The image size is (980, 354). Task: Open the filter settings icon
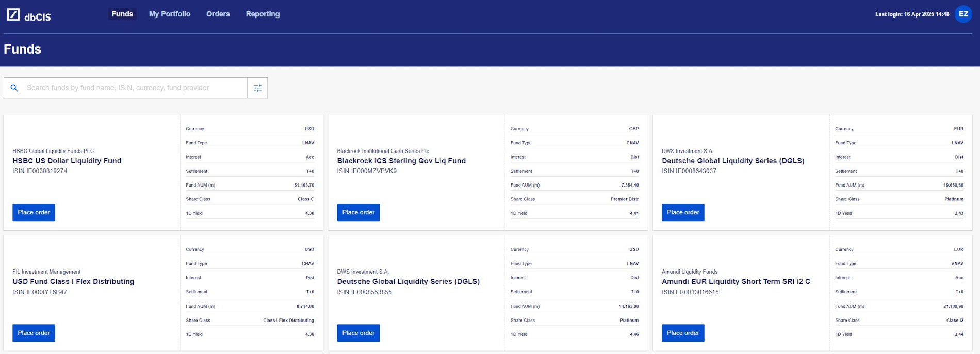pos(257,88)
